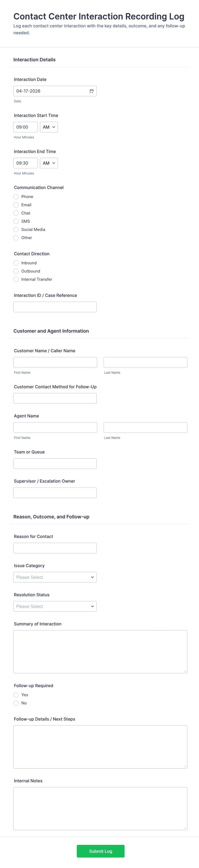Image resolution: width=199 pixels, height=868 pixels.
Task: Click into the Summary of Interaction textarea
Action: (101, 652)
